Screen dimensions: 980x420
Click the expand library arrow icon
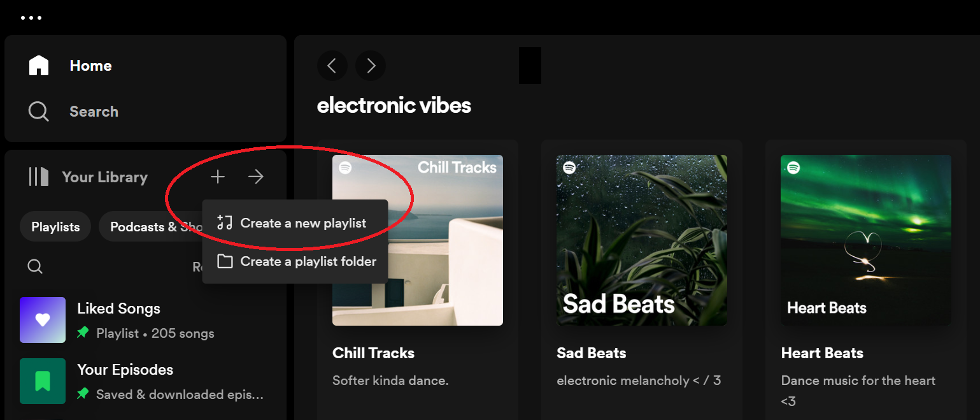(x=255, y=177)
